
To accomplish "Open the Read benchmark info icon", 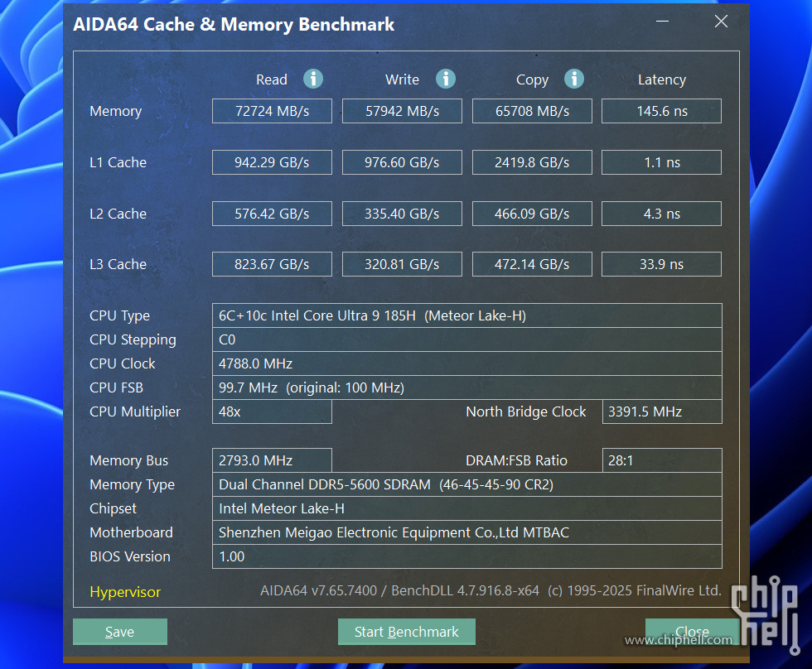I will [x=313, y=79].
